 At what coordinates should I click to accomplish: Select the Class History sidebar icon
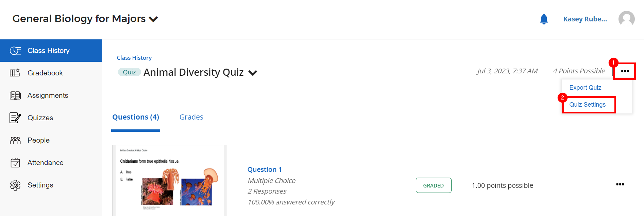tap(15, 50)
